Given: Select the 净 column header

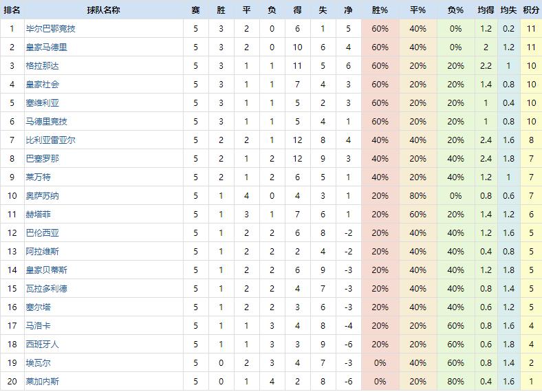Looking at the screenshot, I should [x=348, y=10].
